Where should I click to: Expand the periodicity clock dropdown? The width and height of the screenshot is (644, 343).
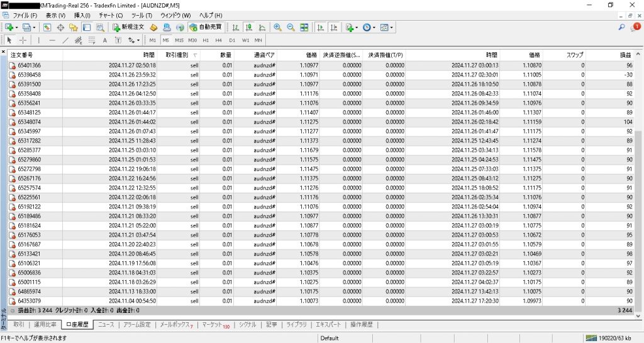tap(375, 28)
